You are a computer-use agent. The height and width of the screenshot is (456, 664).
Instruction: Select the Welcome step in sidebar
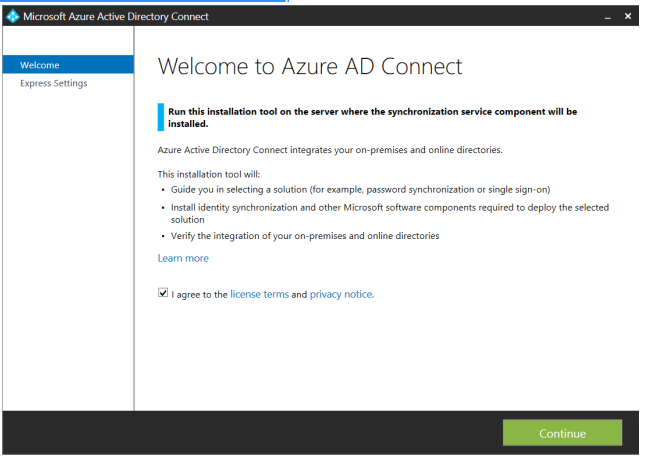[x=68, y=65]
